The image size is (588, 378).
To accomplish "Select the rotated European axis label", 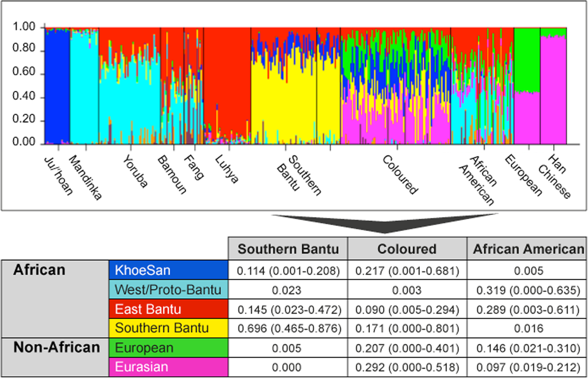I will coord(523,175).
